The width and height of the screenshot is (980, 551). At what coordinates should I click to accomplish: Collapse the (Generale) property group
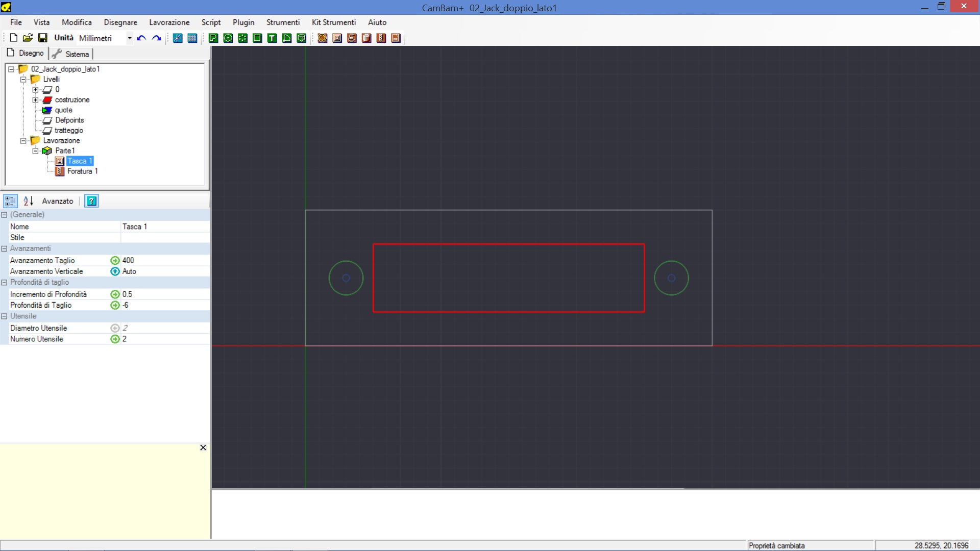(4, 215)
